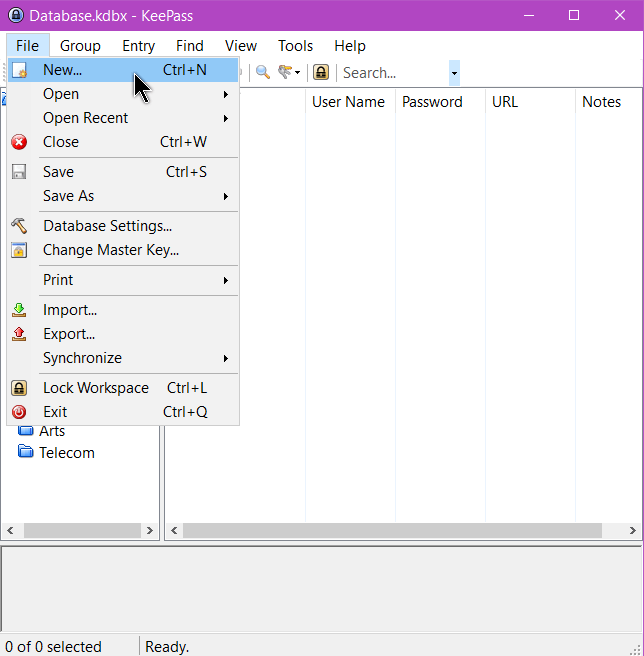This screenshot has width=644, height=656.
Task: Click the floppy disk Save icon
Action: click(19, 172)
